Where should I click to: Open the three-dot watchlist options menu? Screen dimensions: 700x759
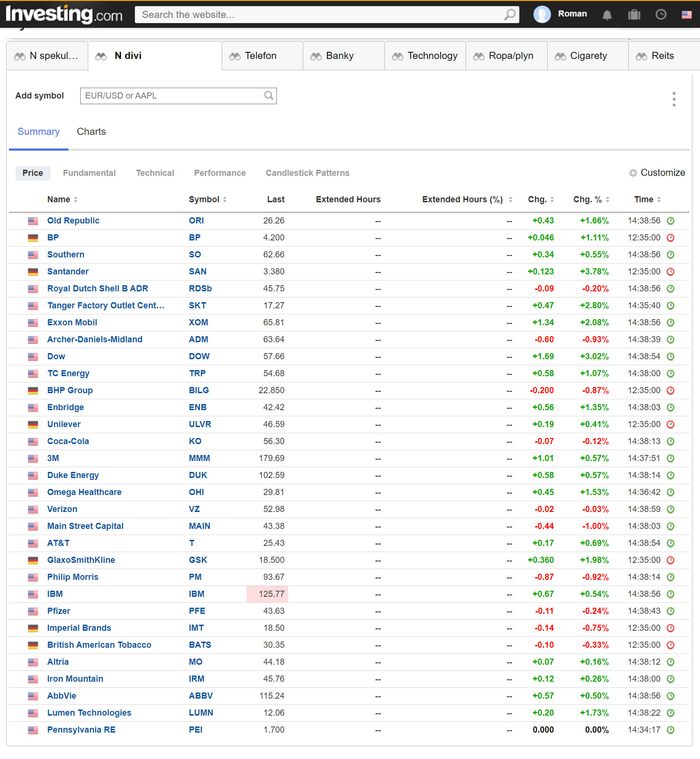pyautogui.click(x=674, y=99)
